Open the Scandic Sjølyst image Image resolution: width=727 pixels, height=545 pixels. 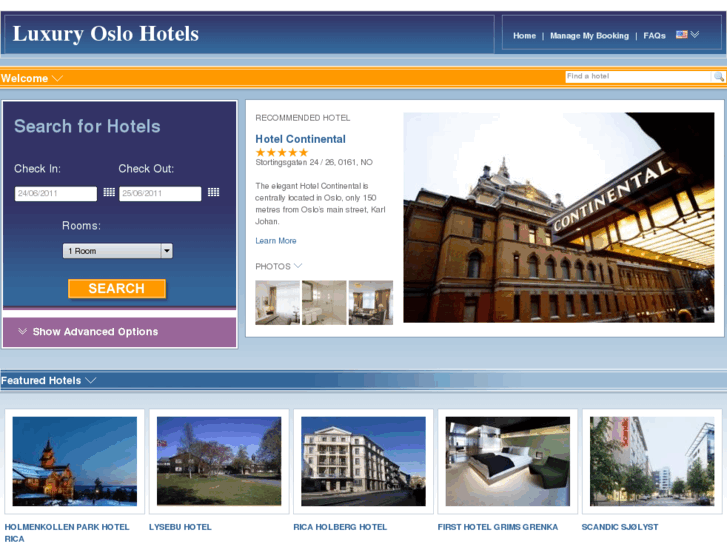pyautogui.click(x=652, y=461)
